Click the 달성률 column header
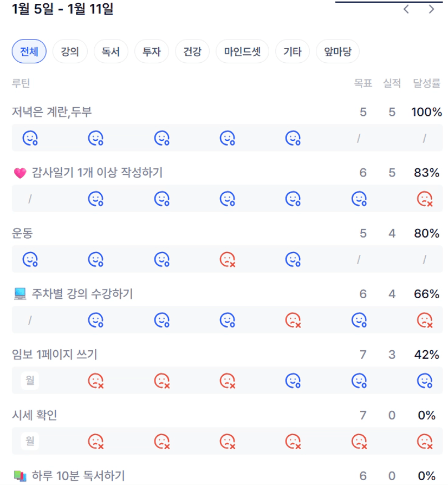448x485 pixels. pos(426,83)
